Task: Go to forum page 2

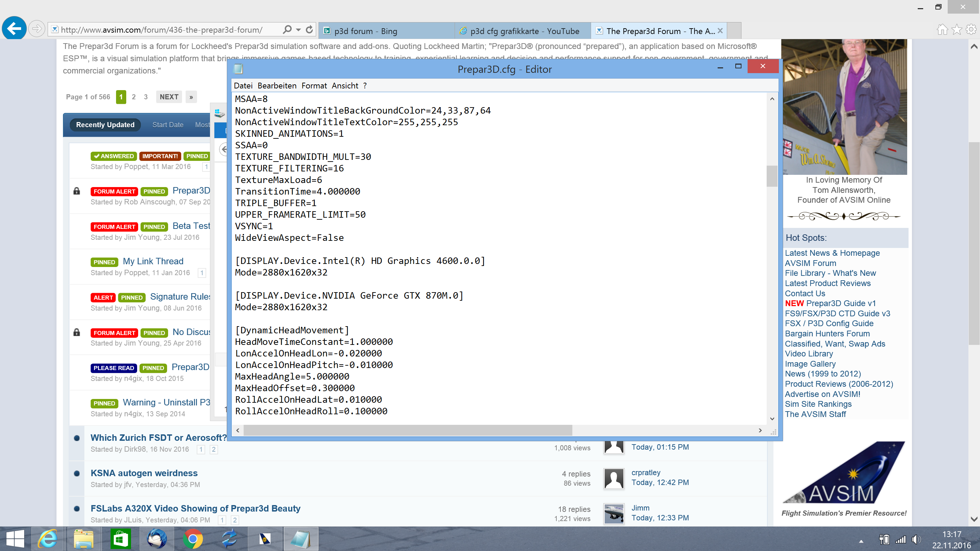Action: point(133,97)
